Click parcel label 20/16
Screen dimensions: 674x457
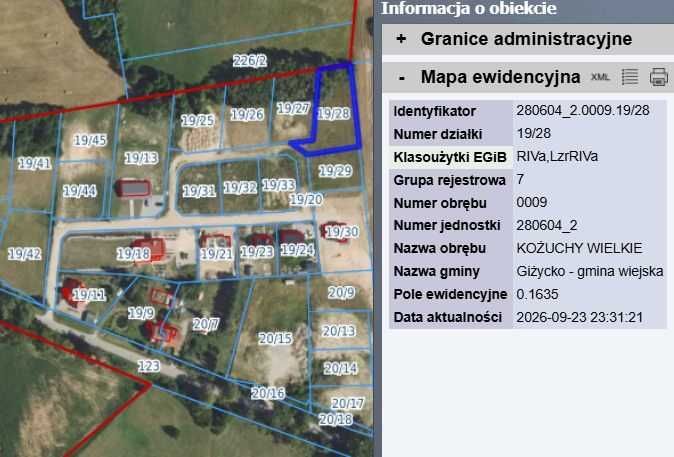(x=268, y=393)
